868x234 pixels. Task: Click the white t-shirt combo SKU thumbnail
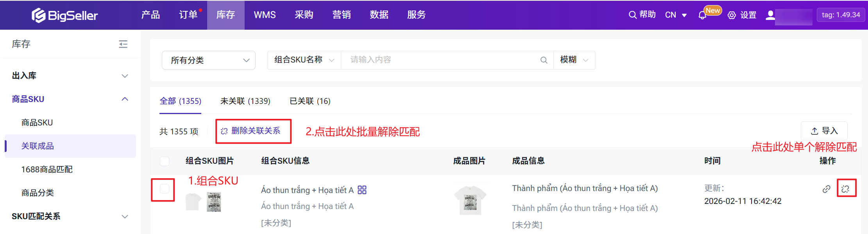[x=193, y=202]
